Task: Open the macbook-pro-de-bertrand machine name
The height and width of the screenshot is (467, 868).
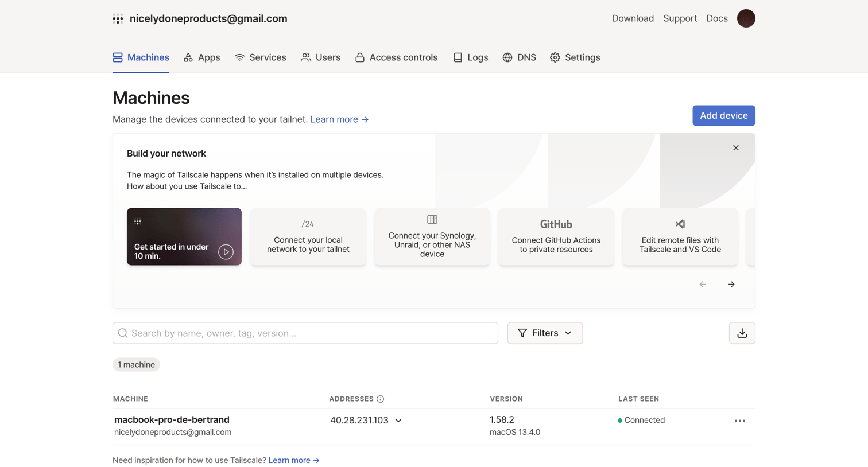Action: 172,420
